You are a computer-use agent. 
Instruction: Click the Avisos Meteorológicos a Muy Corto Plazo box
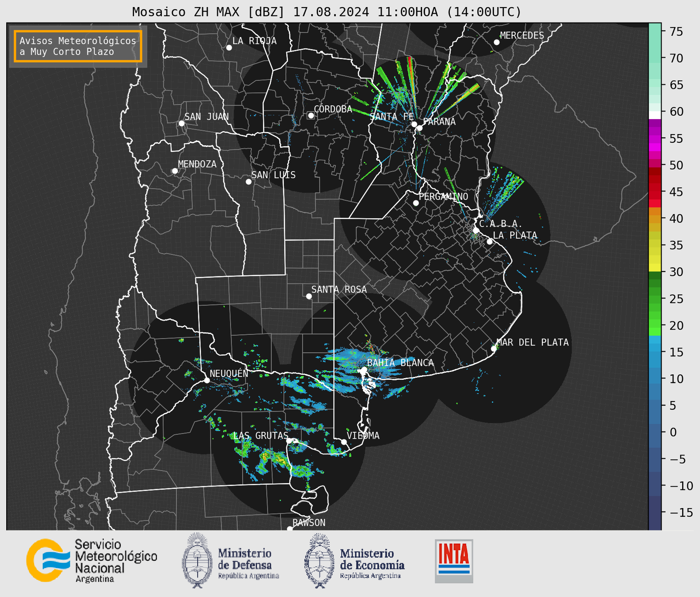click(x=78, y=46)
